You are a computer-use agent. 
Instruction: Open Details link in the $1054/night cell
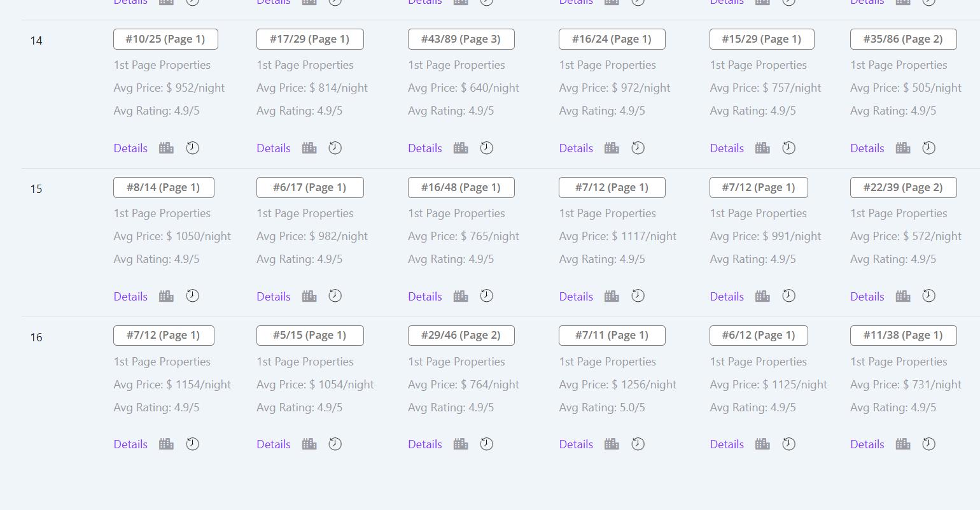274,444
